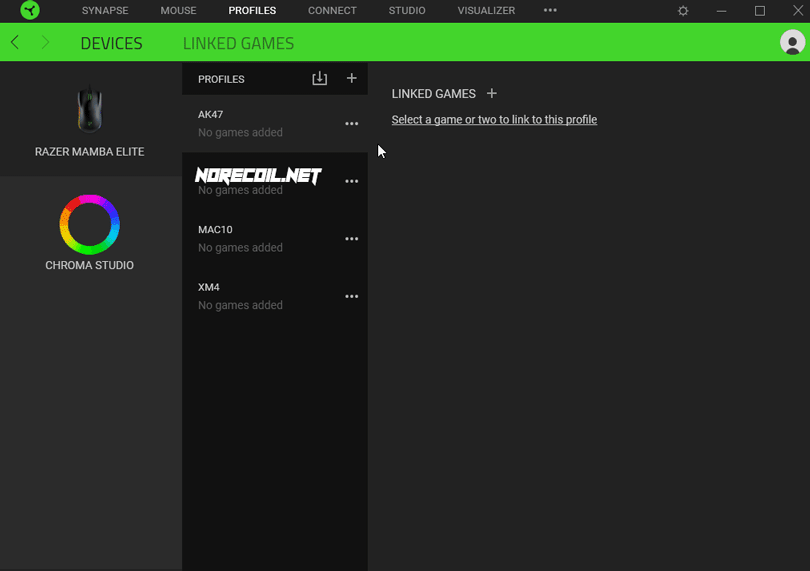
Task: Show more tabs via top ellipsis
Action: (550, 10)
